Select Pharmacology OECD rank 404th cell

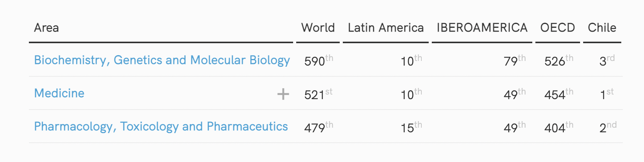click(x=559, y=127)
